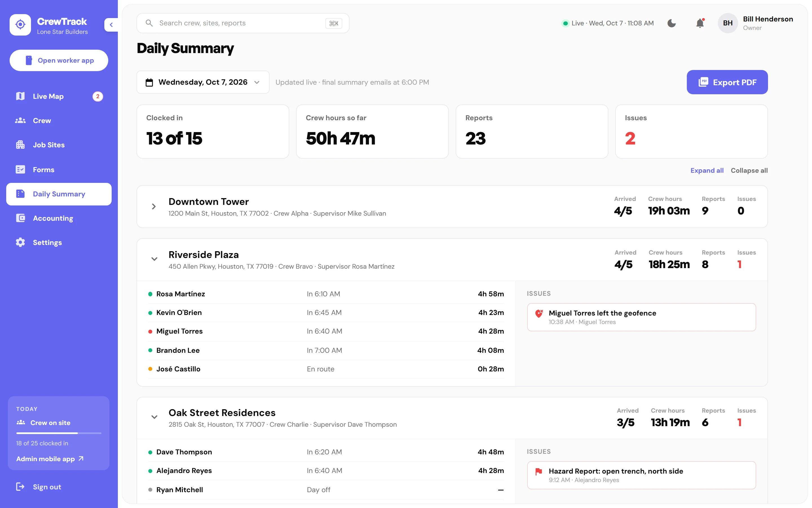Collapse the Riverside Plaza site card

[x=154, y=259]
